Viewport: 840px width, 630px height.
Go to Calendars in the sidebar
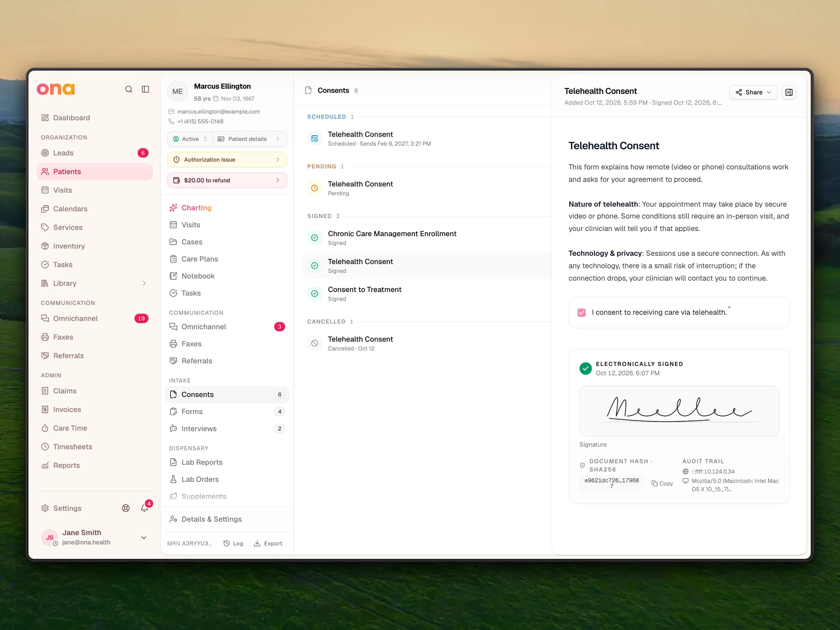(x=95, y=209)
